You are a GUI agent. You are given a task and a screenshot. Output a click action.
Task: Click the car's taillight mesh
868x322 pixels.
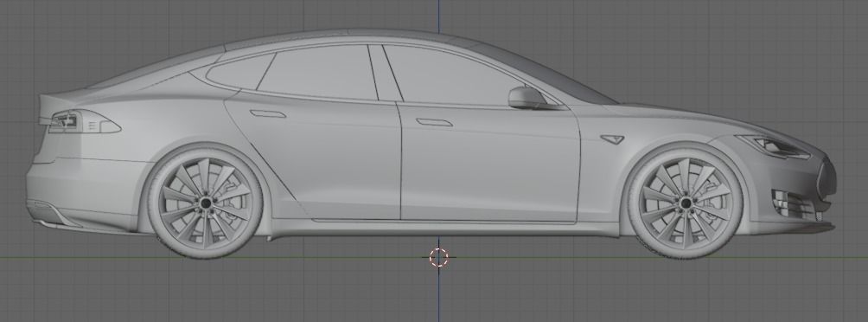(84, 122)
